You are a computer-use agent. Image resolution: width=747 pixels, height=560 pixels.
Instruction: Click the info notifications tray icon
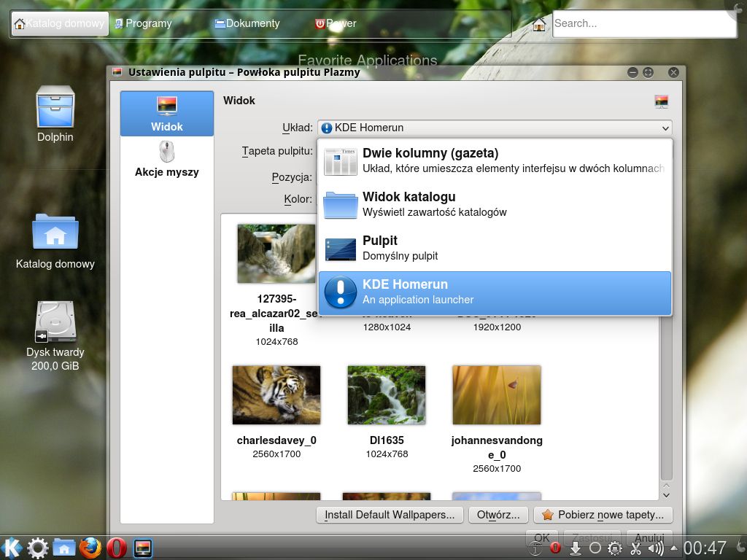(x=535, y=549)
